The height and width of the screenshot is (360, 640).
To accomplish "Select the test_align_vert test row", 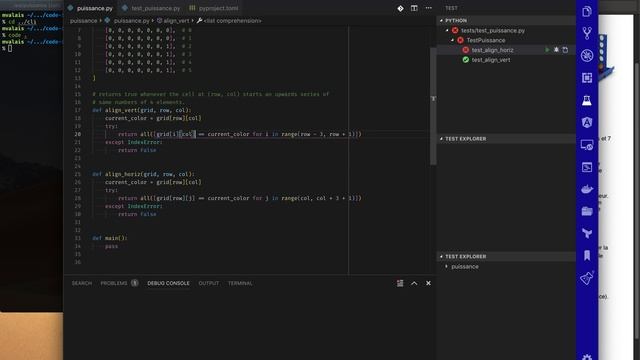I will pyautogui.click(x=506, y=60).
